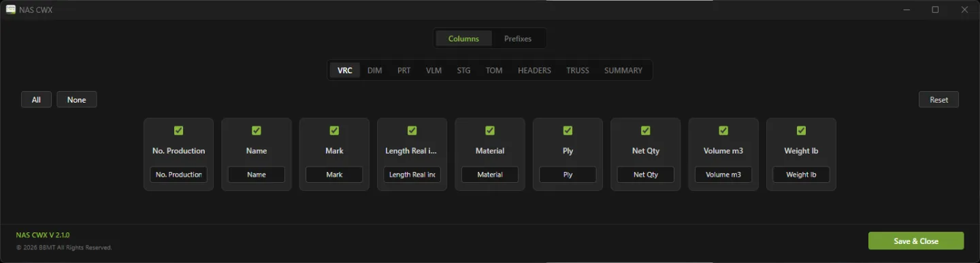Click the NAS CWX app icon in title bar
The height and width of the screenshot is (263, 980).
coord(11,10)
